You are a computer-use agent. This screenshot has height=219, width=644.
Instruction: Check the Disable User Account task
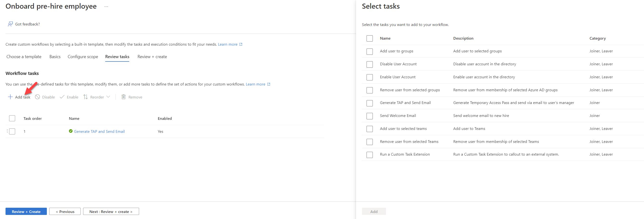[369, 64]
